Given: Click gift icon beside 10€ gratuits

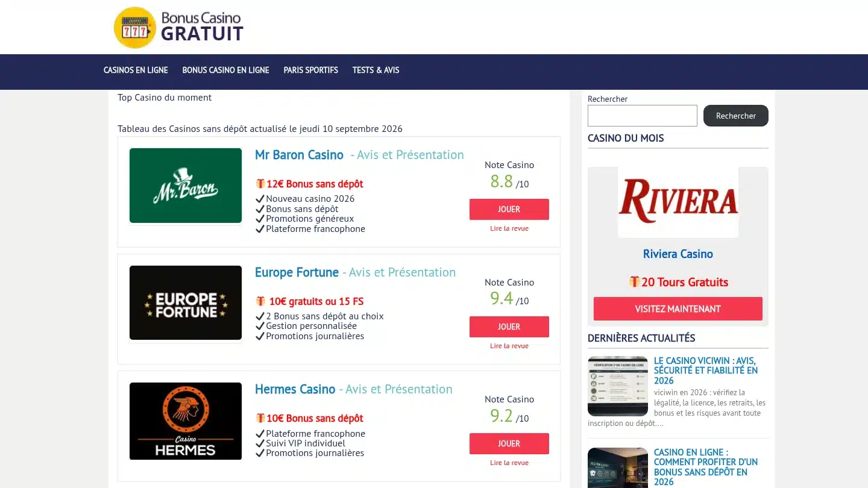Looking at the screenshot, I should (260, 301).
